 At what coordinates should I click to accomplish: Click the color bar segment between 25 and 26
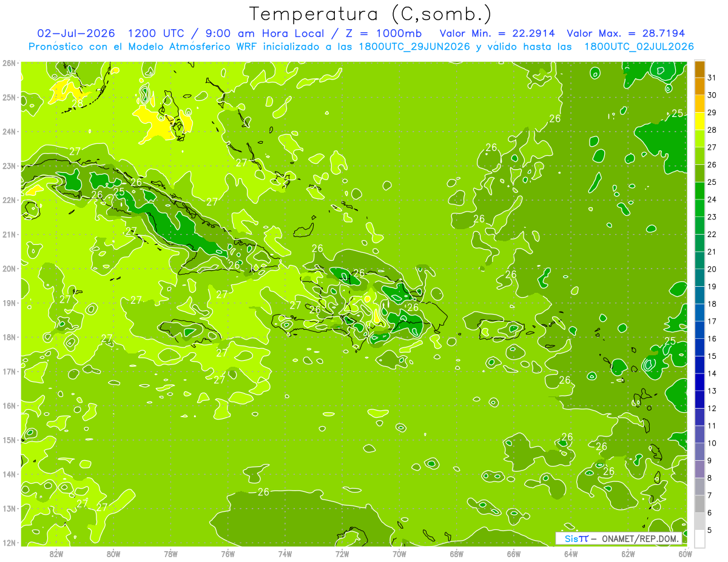[699, 173]
